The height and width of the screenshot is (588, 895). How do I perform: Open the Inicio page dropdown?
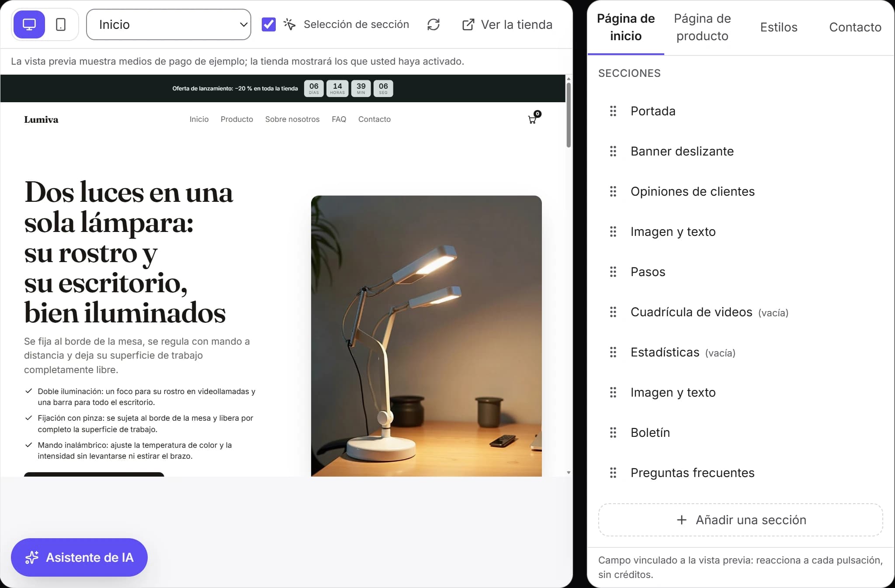pyautogui.click(x=169, y=24)
